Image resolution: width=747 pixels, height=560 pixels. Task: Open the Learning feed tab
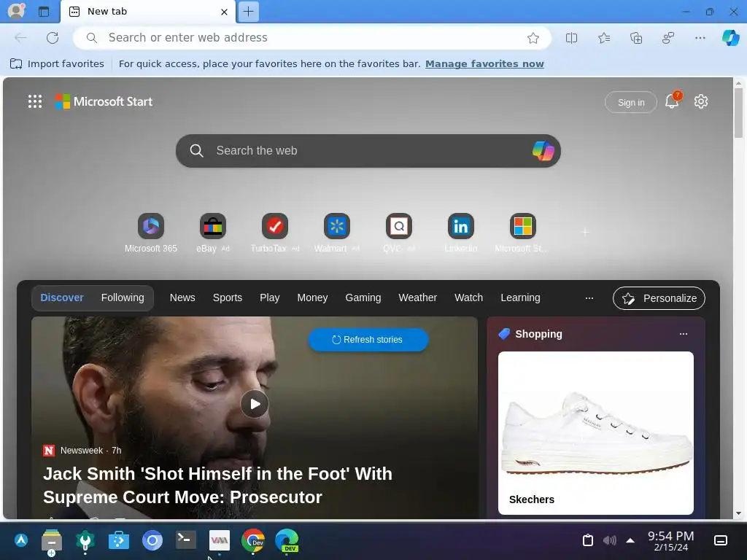[520, 297]
